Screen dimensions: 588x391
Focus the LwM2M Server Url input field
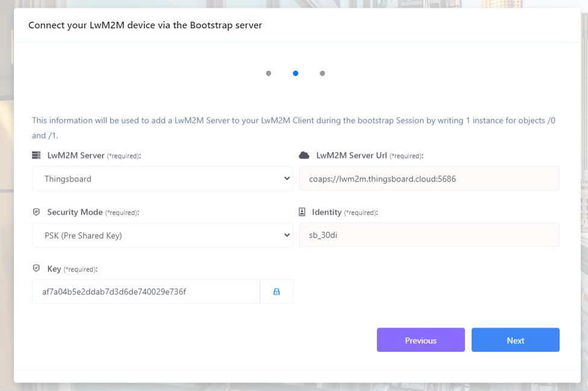pos(429,179)
